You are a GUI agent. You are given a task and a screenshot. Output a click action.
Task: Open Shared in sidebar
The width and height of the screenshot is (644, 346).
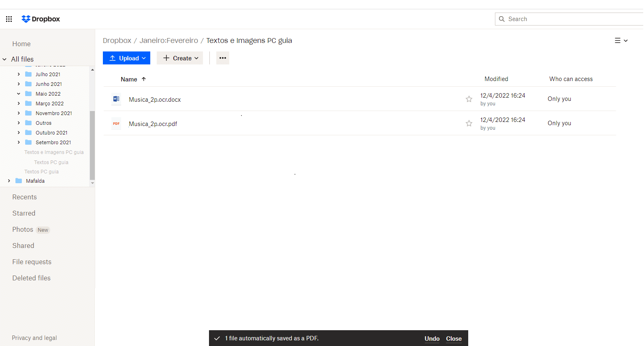(23, 246)
